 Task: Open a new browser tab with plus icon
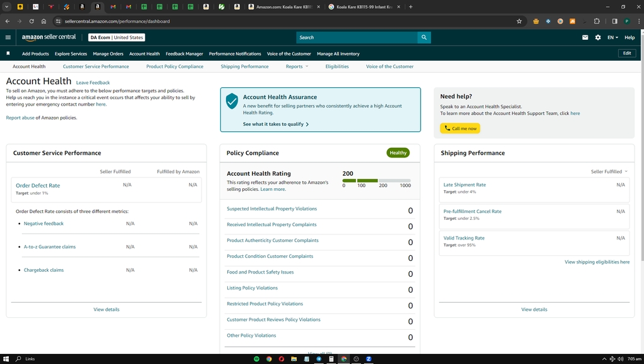[x=411, y=6]
